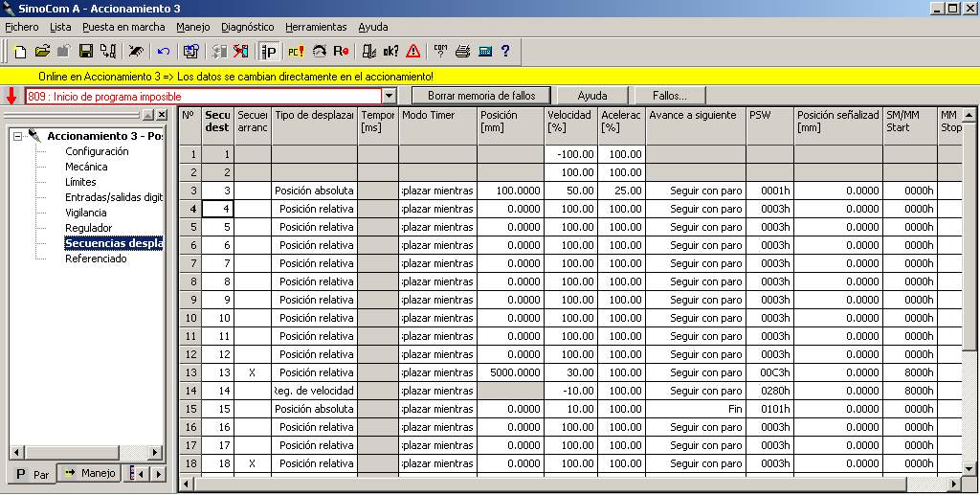Select Mecánica in the tree
This screenshot has height=495, width=980.
(86, 167)
